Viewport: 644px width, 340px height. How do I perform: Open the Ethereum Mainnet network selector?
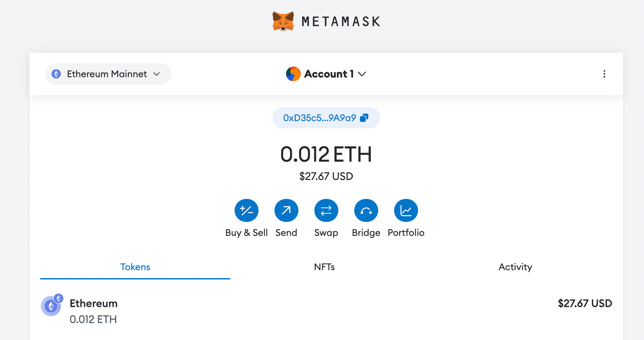[x=108, y=74]
